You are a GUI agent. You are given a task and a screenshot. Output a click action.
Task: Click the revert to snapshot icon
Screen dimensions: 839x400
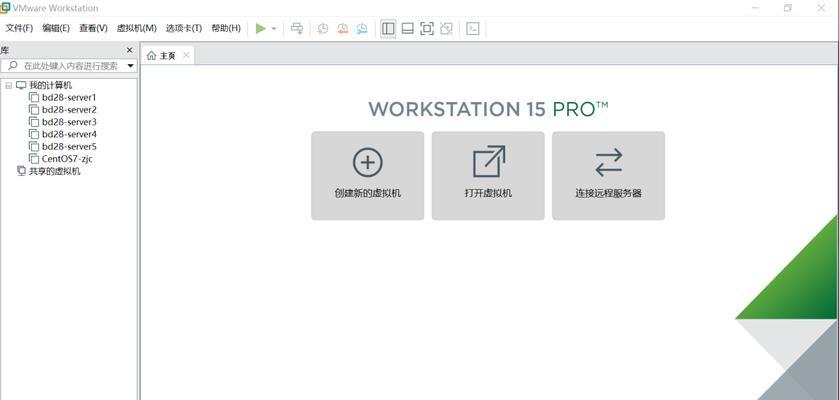(342, 29)
